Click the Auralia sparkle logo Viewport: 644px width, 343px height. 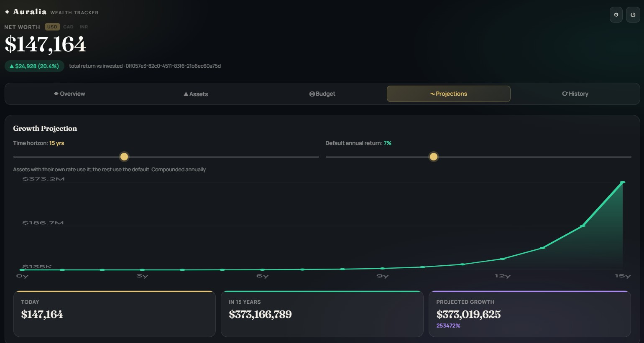pos(7,12)
